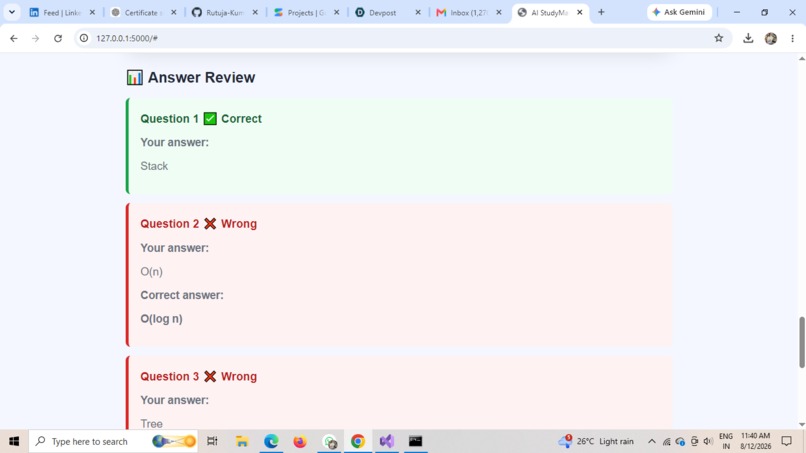Close the LinkedIn Feed tab
Screen dimensions: 806x453
pos(93,12)
